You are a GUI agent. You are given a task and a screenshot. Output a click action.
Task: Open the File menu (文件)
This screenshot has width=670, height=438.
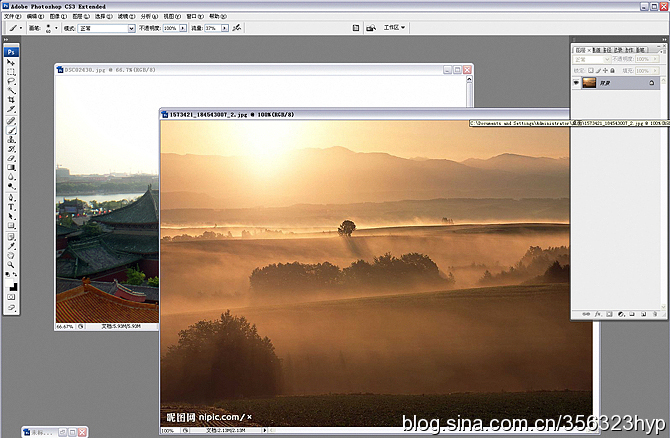click(x=10, y=17)
